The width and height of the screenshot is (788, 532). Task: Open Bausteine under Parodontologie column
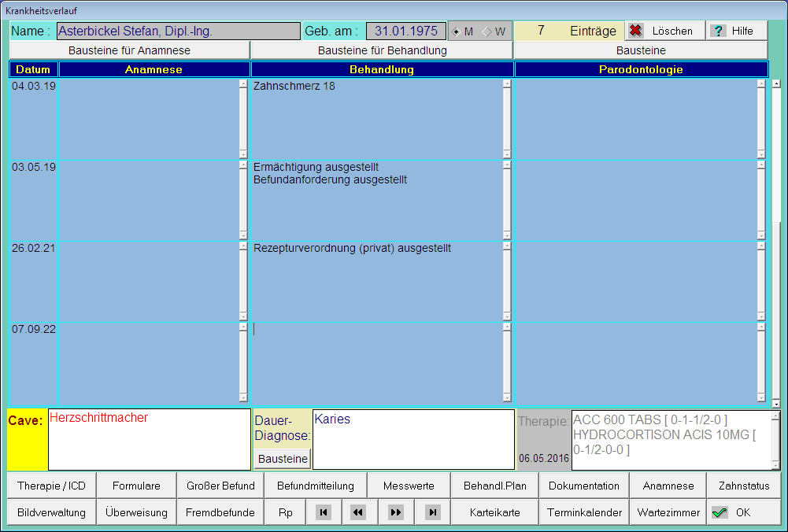coord(640,50)
